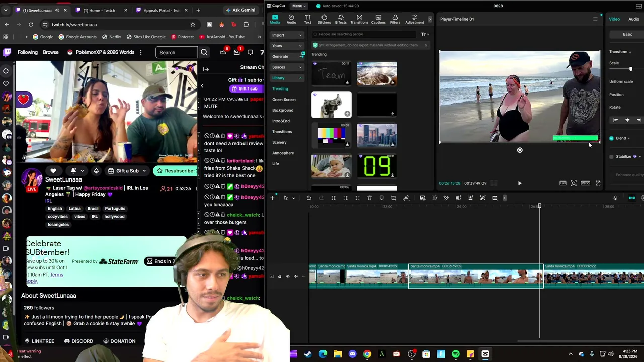Hide the timeline track with eye icon
644x362 pixels.
[x=288, y=276]
